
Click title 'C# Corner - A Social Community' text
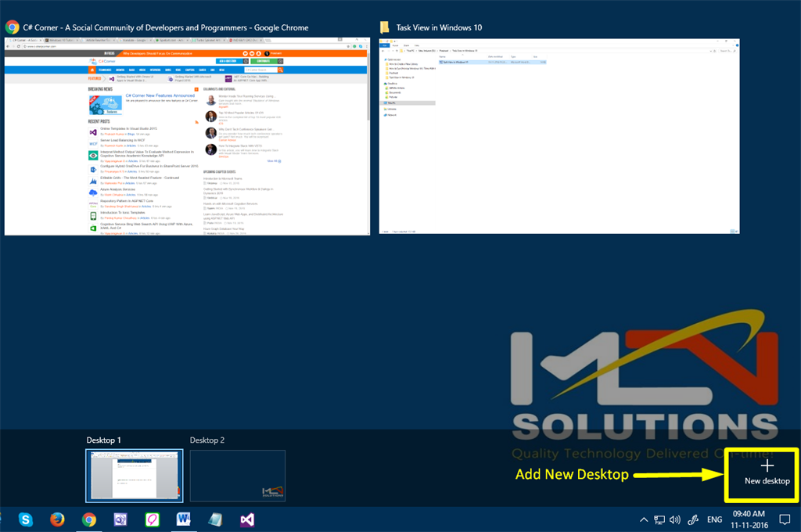point(166,27)
